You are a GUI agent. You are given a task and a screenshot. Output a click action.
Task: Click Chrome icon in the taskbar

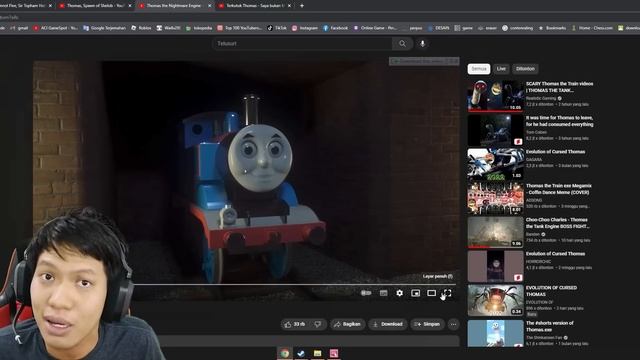(x=285, y=353)
